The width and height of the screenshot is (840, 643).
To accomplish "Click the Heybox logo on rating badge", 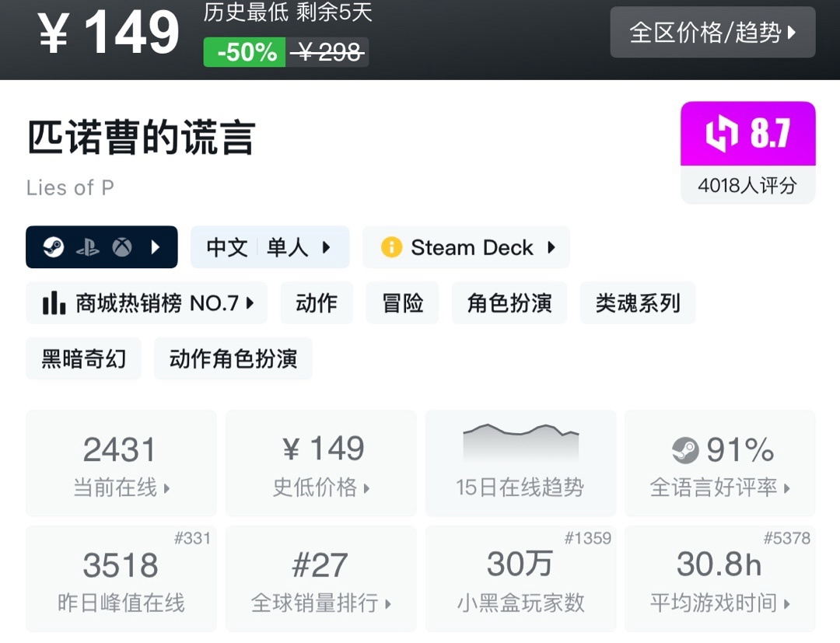I will (x=721, y=135).
